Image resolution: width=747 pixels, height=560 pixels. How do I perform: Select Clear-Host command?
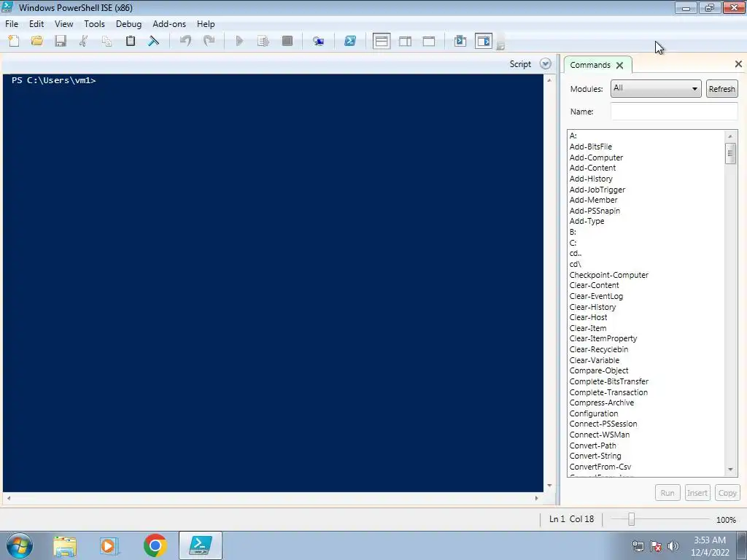pos(589,318)
